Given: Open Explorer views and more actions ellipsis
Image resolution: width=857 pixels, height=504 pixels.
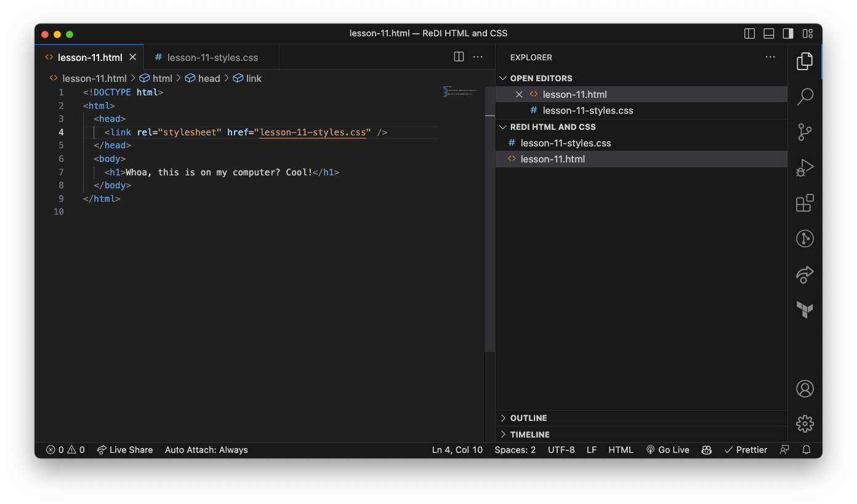Looking at the screenshot, I should coord(770,57).
